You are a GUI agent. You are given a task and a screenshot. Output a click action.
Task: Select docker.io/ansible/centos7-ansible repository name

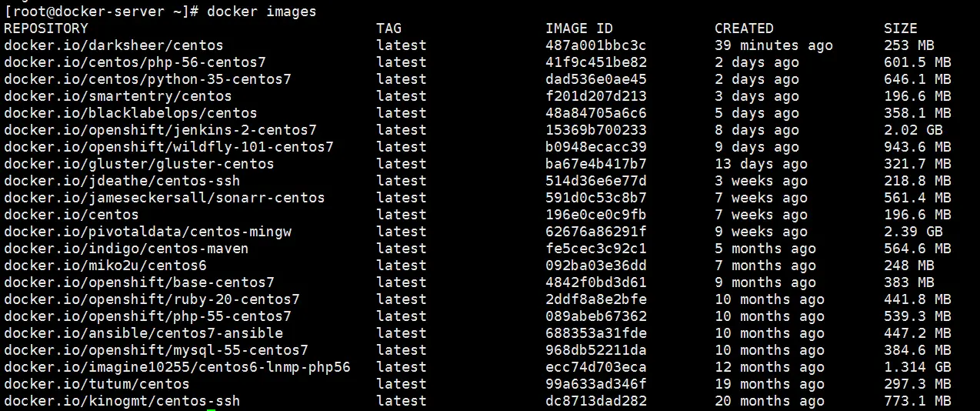tap(144, 333)
